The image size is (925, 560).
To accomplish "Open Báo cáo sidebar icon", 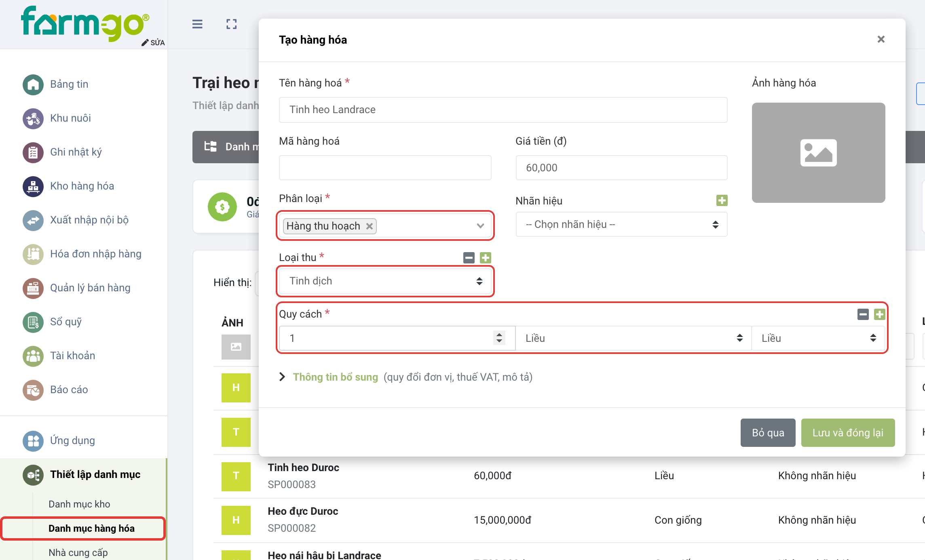I will 33,390.
